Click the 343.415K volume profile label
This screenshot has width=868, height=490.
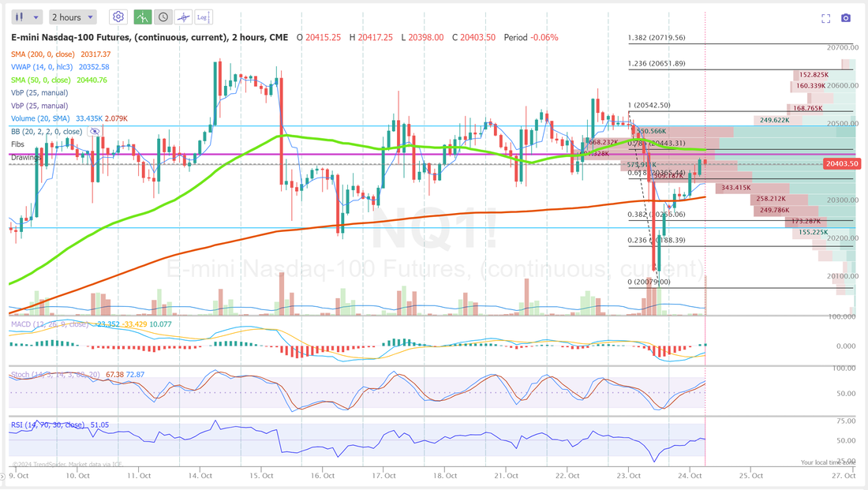735,188
